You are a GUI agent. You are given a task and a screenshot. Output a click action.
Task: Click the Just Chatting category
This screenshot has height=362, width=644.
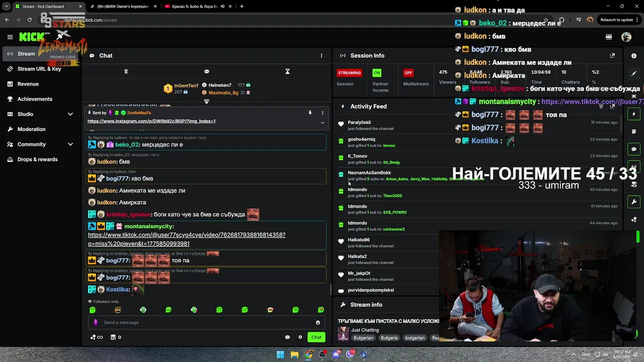coord(365,330)
